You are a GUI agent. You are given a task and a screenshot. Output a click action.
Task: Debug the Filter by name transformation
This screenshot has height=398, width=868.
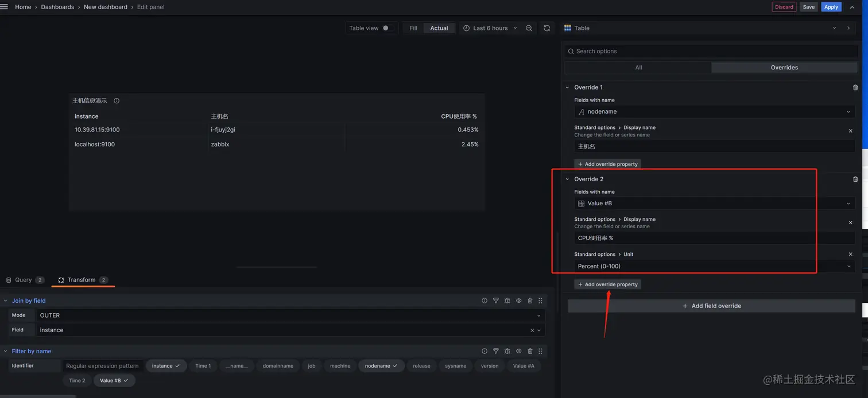[x=507, y=351]
